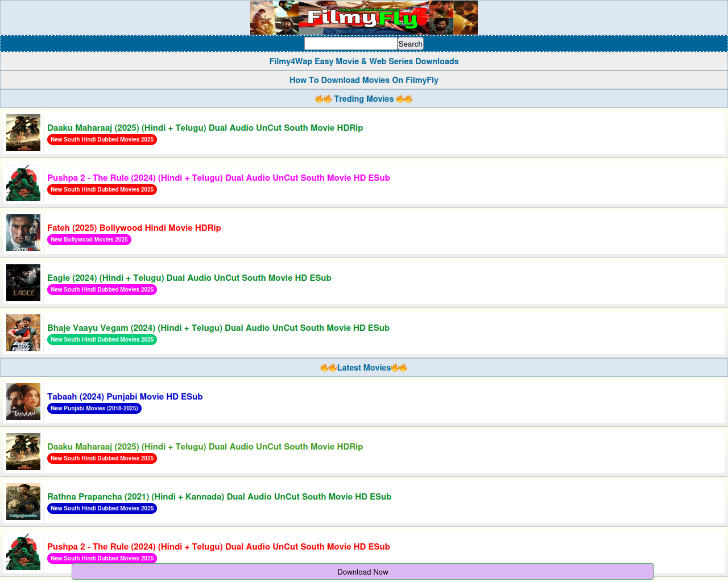Click the FilmyFly logo banner
The width and height of the screenshot is (728, 582).
pyautogui.click(x=364, y=18)
